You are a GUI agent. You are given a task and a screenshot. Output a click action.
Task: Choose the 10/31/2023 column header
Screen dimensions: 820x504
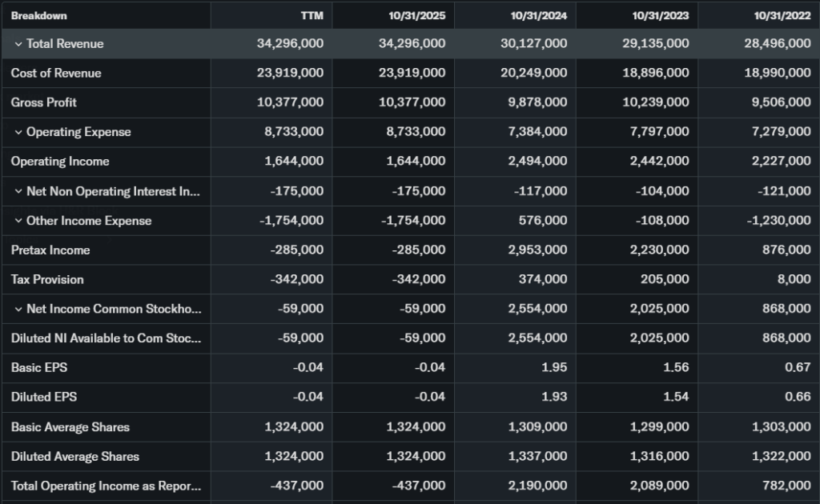tap(661, 16)
